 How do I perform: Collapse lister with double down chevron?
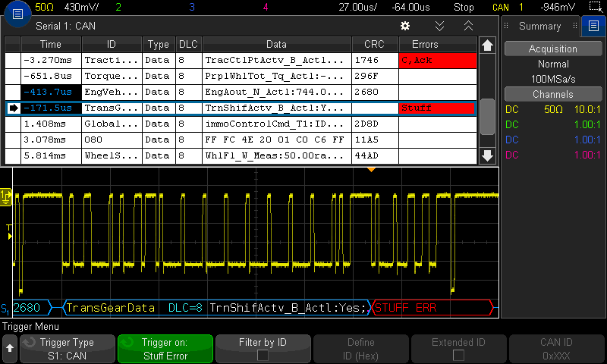439,26
